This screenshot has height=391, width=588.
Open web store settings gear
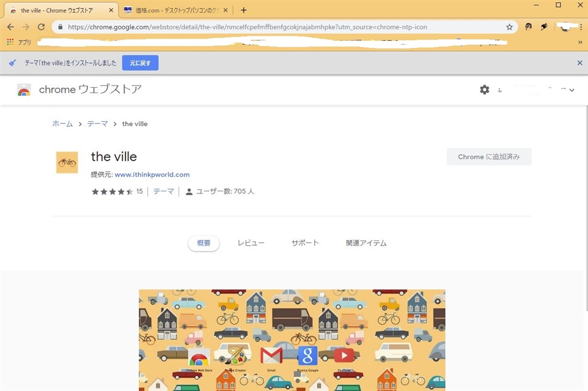click(x=485, y=90)
